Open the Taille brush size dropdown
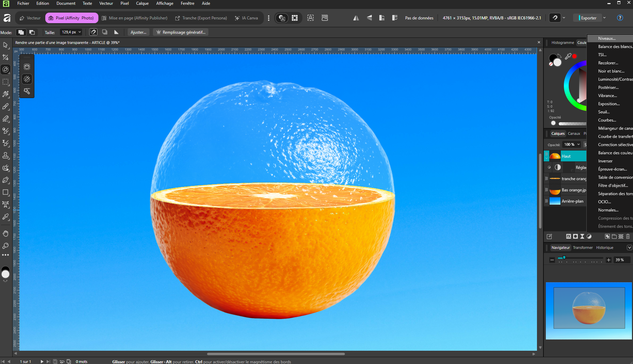Image resolution: width=633 pixels, height=364 pixels. pos(80,32)
